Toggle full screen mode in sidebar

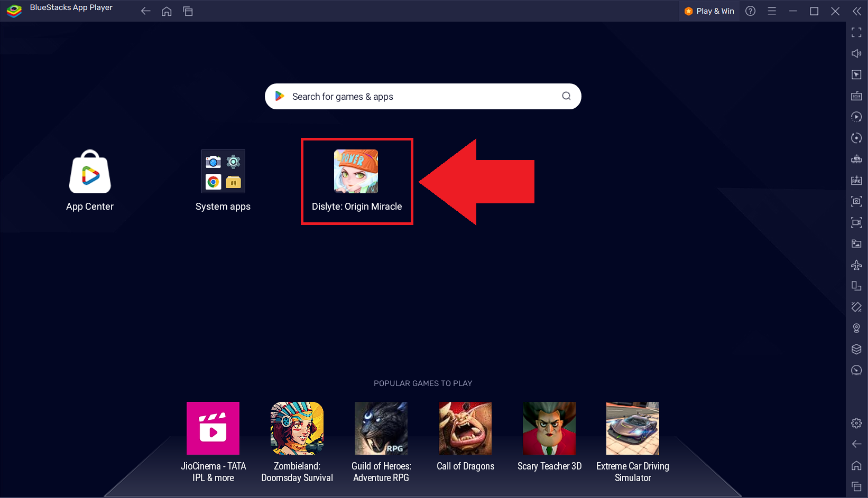pyautogui.click(x=856, y=33)
